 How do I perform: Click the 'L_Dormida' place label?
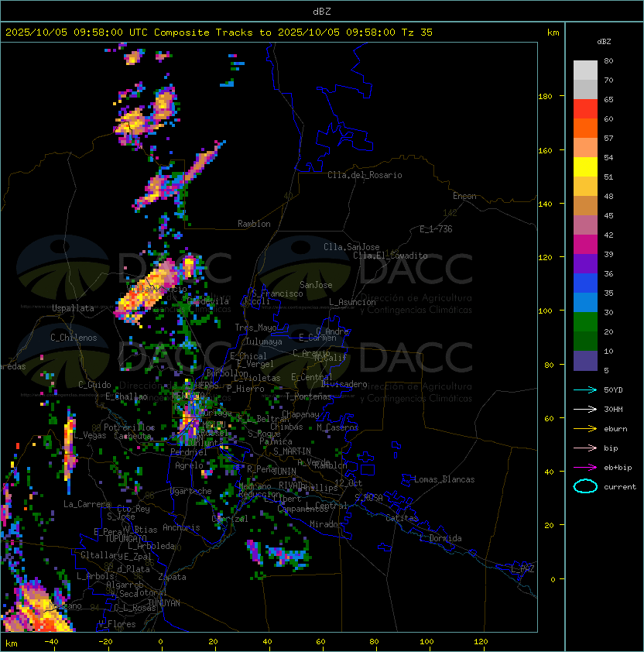click(440, 538)
